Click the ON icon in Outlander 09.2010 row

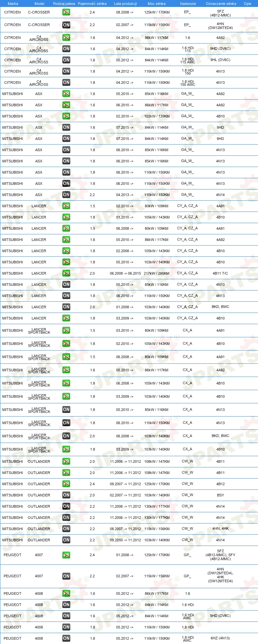pyautogui.click(x=66, y=540)
